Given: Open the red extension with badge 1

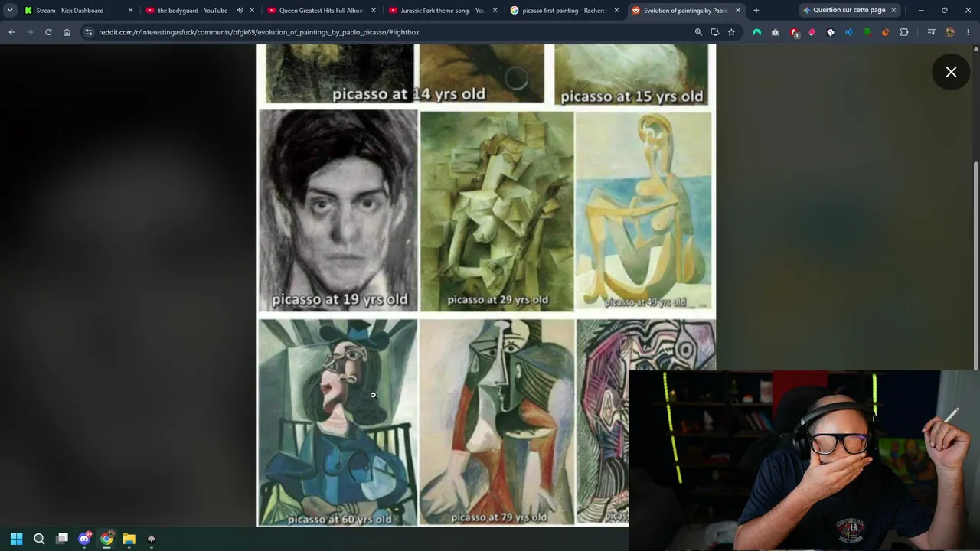Looking at the screenshot, I should point(794,32).
